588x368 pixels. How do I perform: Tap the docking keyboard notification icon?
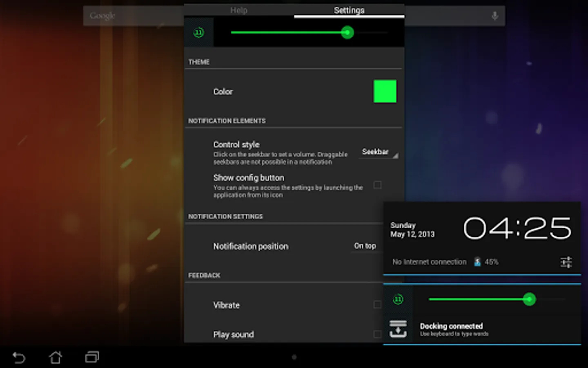398,329
